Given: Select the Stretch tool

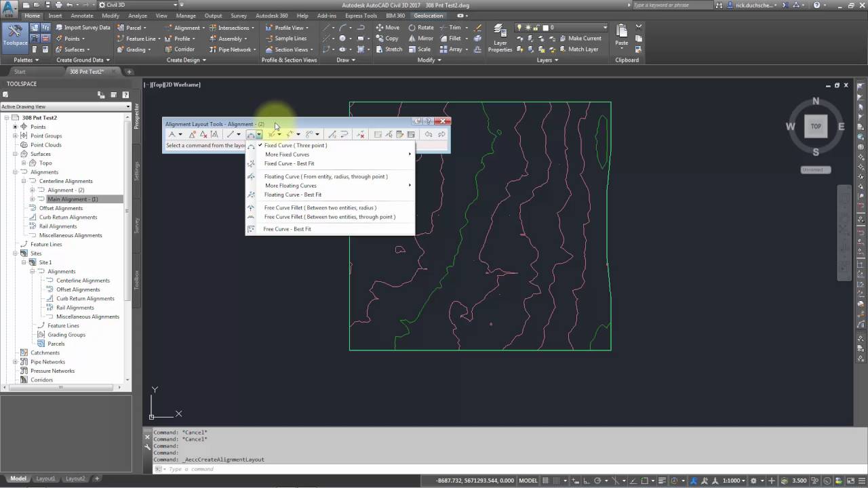Looking at the screenshot, I should click(x=389, y=49).
